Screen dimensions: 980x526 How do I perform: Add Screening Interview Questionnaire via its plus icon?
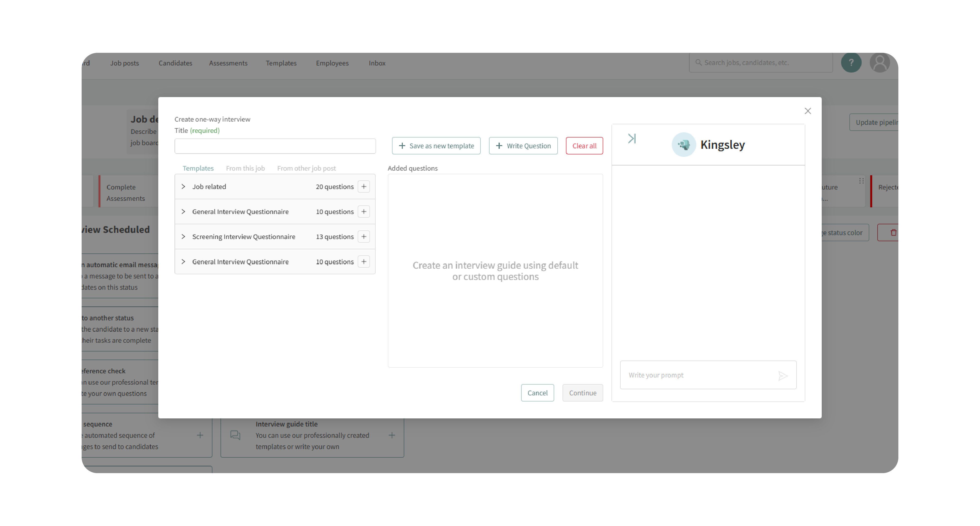[x=364, y=236]
